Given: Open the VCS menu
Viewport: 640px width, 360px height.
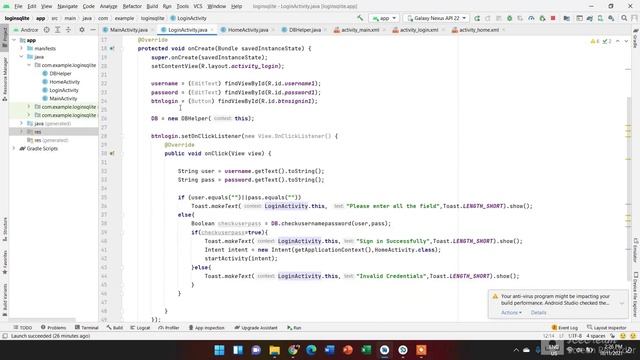Looking at the screenshot, I should point(198,7).
